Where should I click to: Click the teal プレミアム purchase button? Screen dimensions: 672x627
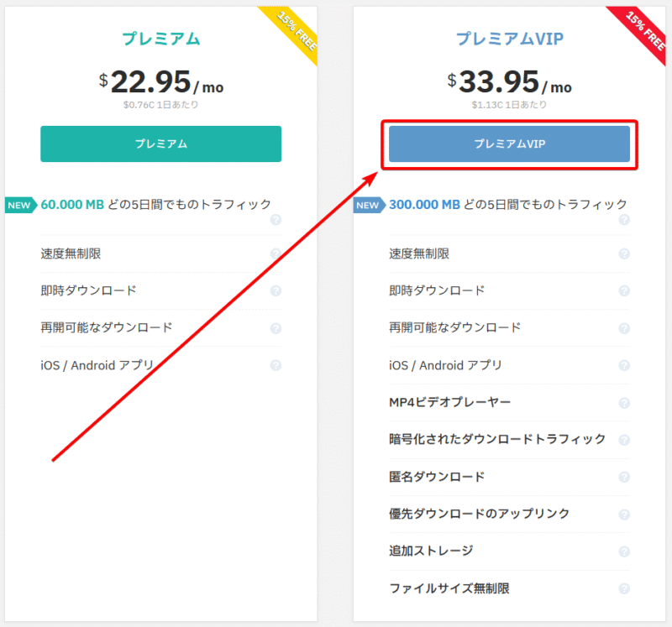click(x=160, y=144)
